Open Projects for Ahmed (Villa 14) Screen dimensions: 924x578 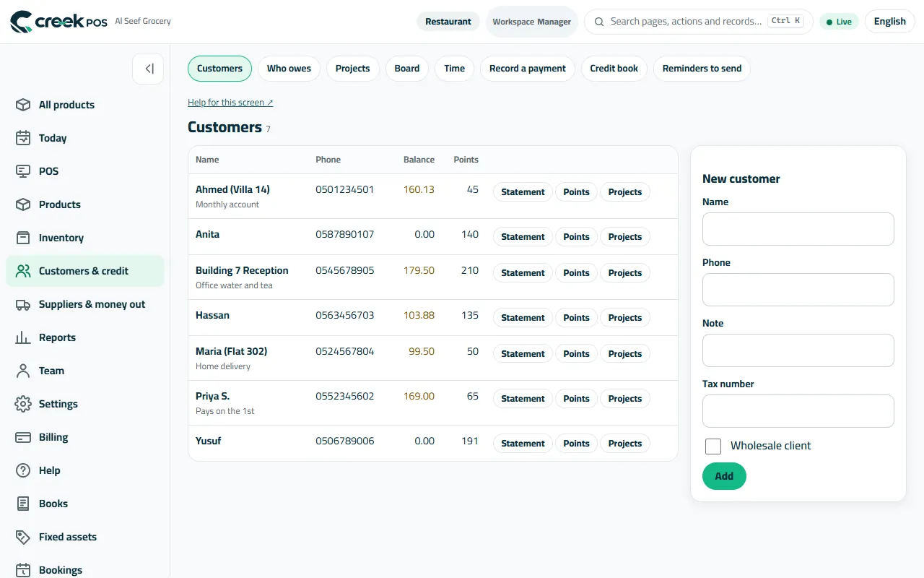(x=625, y=192)
